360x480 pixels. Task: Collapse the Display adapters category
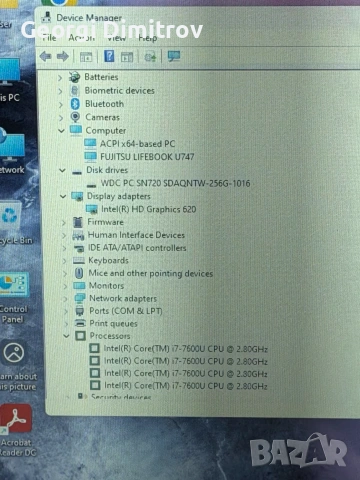(x=63, y=196)
